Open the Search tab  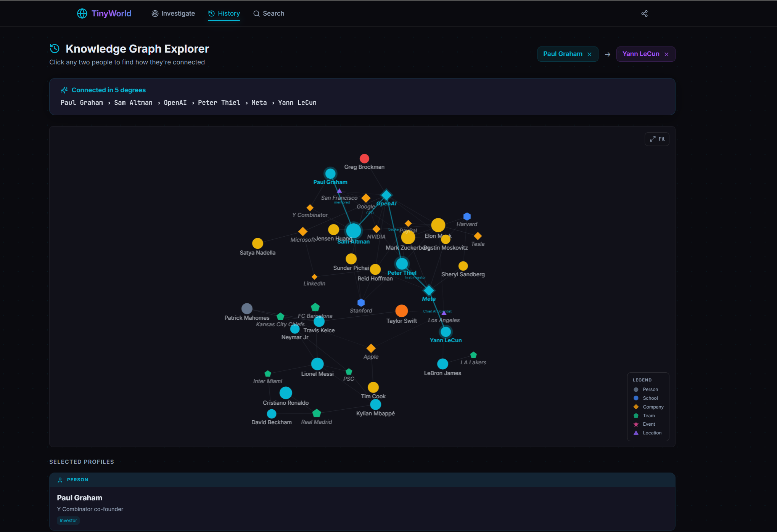point(269,14)
